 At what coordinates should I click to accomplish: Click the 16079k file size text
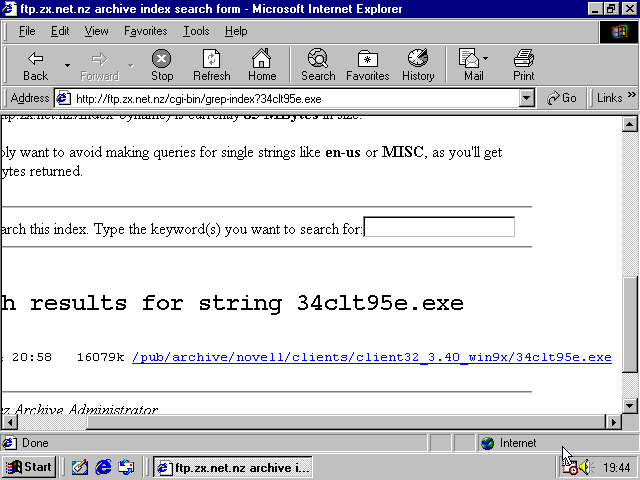tap(100, 357)
